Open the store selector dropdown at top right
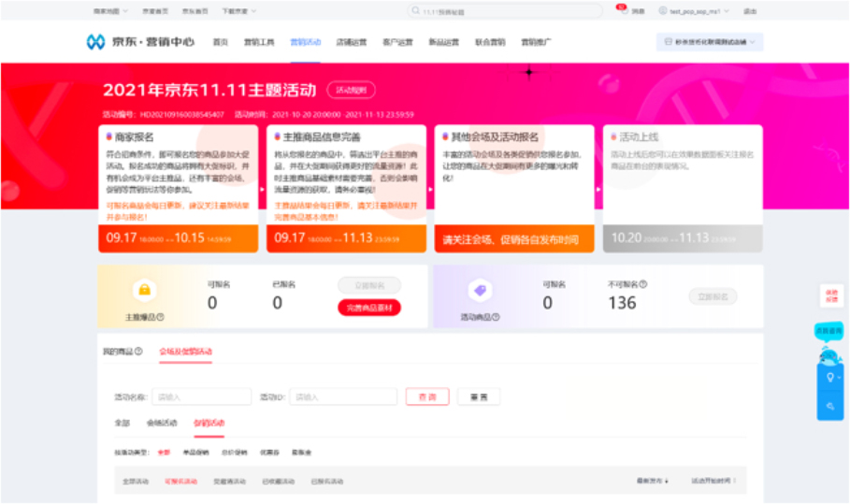The width and height of the screenshot is (850, 504). pos(710,42)
